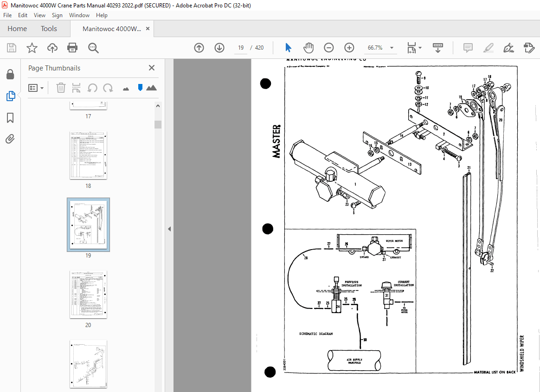Viewport: 540px width, 392px height.
Task: Switch to the Tools tab
Action: click(x=49, y=28)
